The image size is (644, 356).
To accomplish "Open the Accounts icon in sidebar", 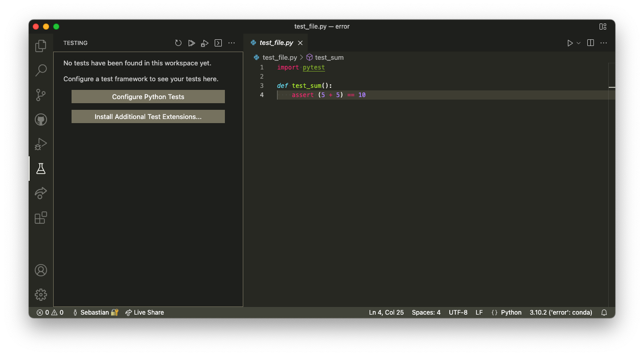I will (41, 270).
